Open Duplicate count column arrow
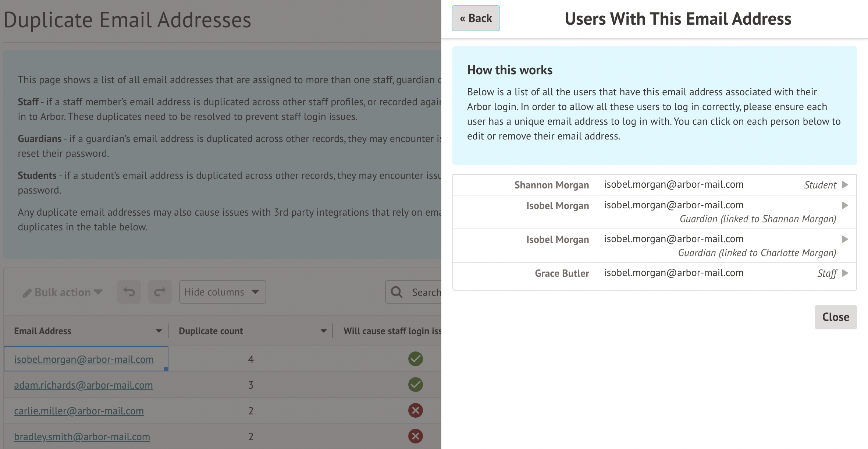Image resolution: width=868 pixels, height=449 pixels. pos(323,331)
